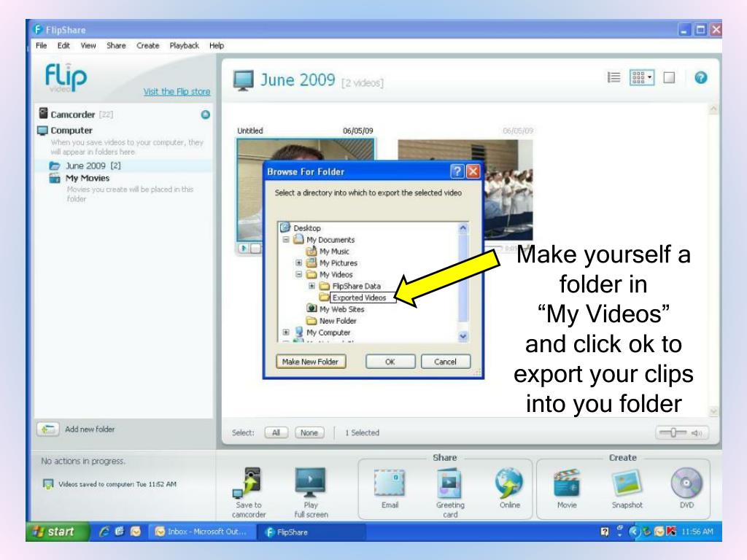Image resolution: width=747 pixels, height=560 pixels.
Task: Open FlipShare help icon
Action: [x=701, y=77]
